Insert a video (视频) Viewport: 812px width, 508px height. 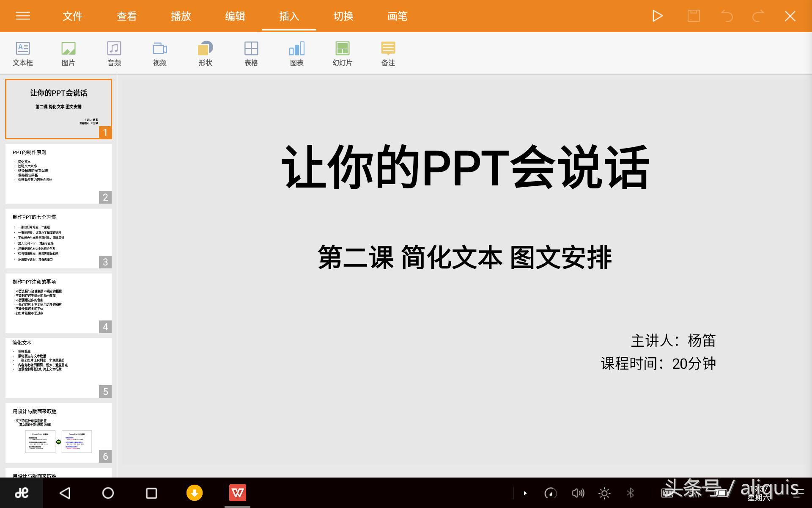point(159,53)
